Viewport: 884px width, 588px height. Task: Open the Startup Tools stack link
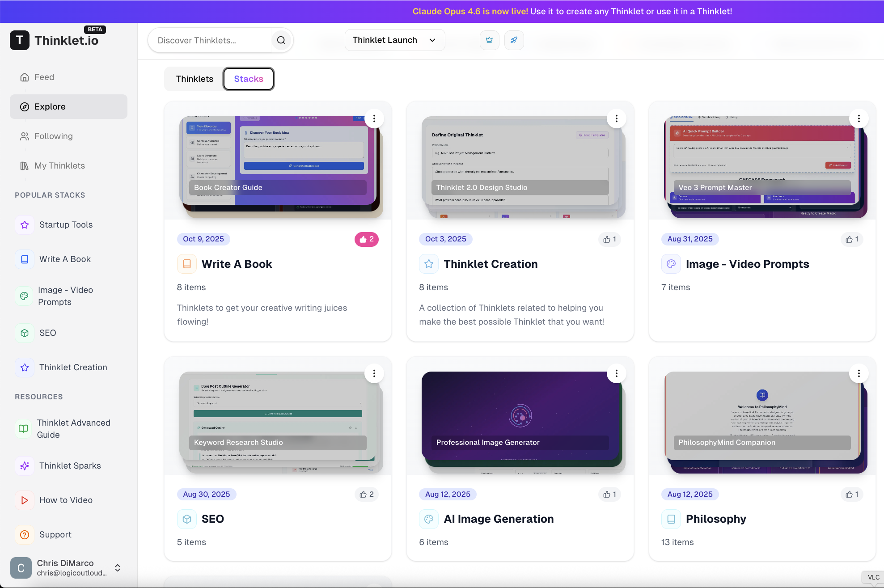pos(66,224)
